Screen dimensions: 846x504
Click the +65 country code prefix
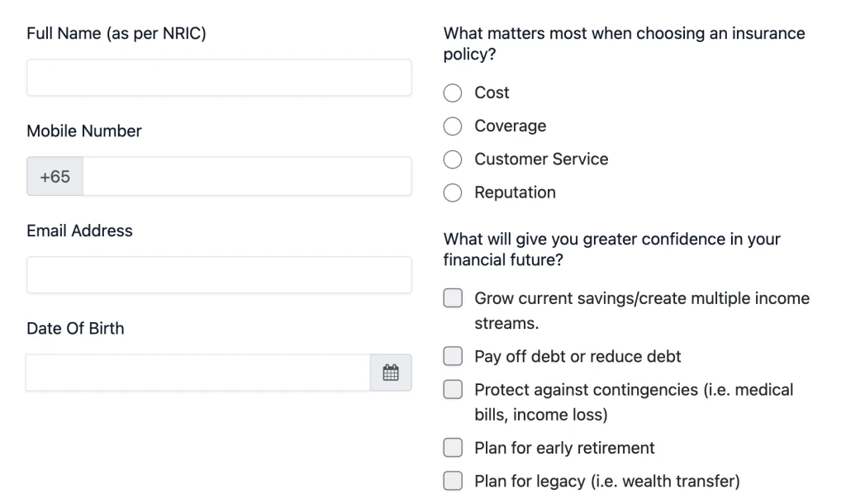[55, 177]
